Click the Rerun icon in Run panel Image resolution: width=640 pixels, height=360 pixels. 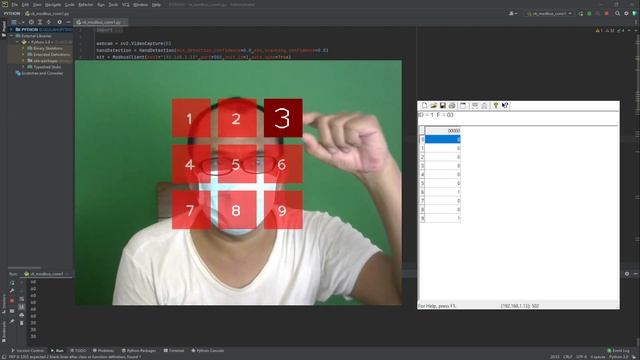pos(12,282)
